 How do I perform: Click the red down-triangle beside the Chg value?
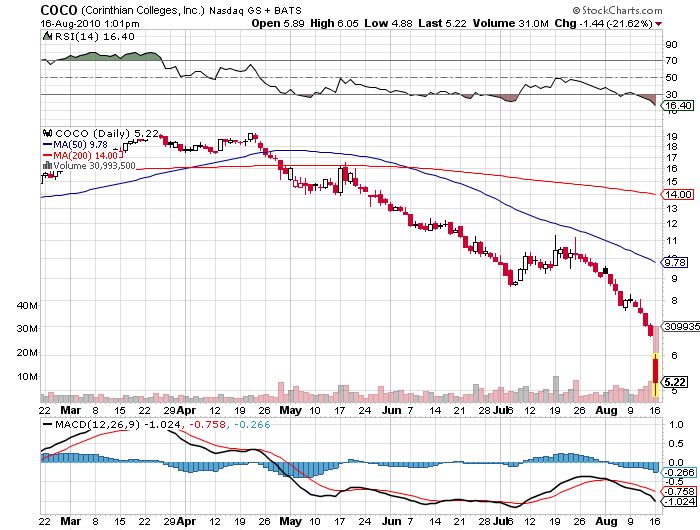pos(658,24)
